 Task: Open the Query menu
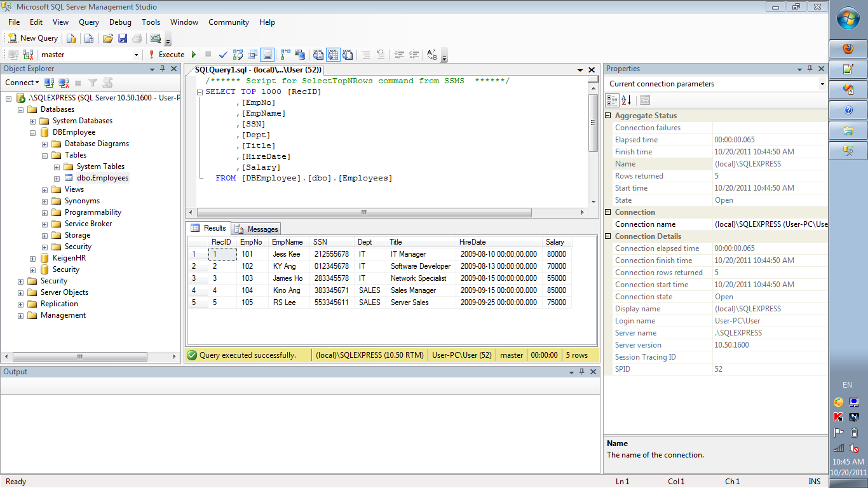pyautogui.click(x=89, y=22)
